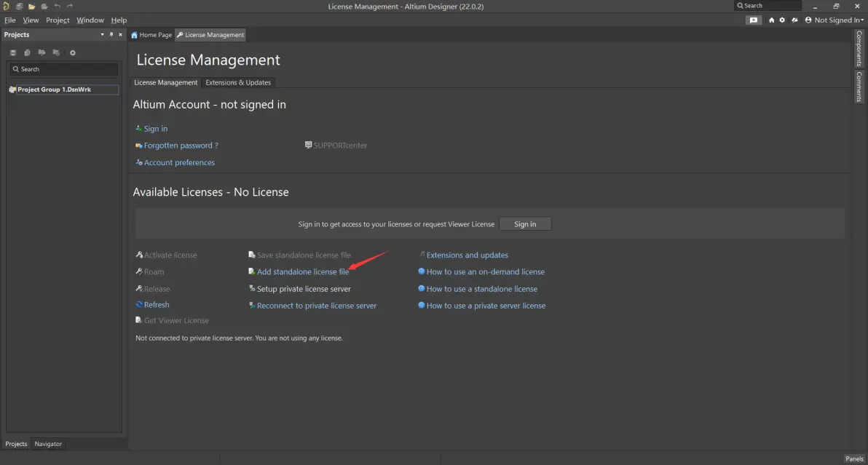This screenshot has width=868, height=465.
Task: Click the Home icon in top-right toolbar
Action: [771, 20]
